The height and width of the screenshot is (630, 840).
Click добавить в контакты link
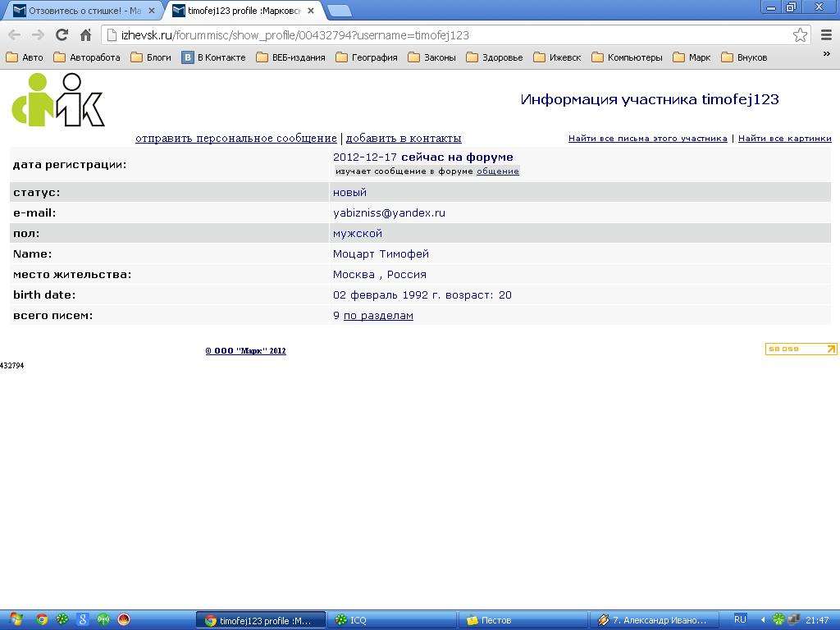tap(404, 139)
